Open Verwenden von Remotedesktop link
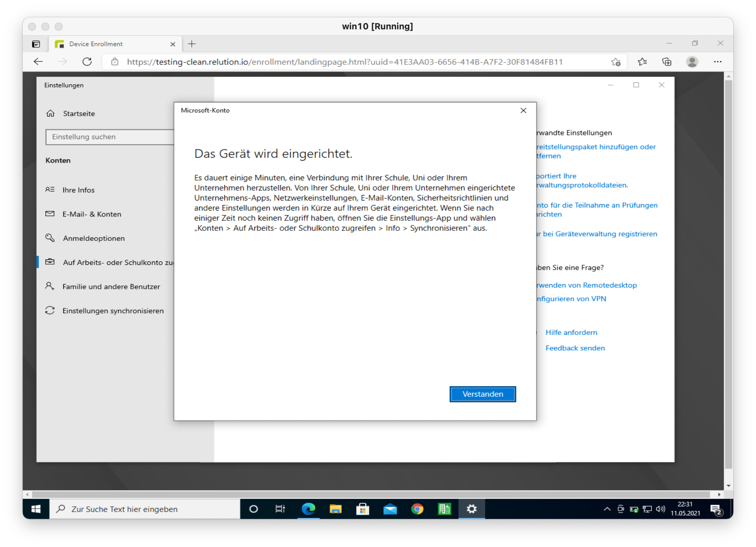This screenshot has width=756, height=547. pyautogui.click(x=587, y=285)
